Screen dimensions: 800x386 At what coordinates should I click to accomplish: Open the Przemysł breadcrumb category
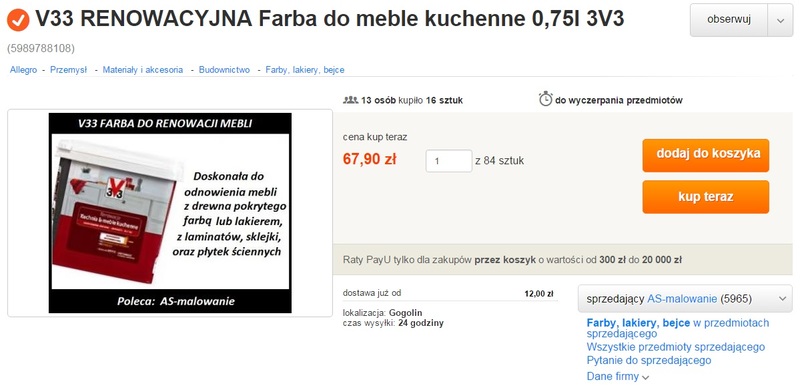68,70
